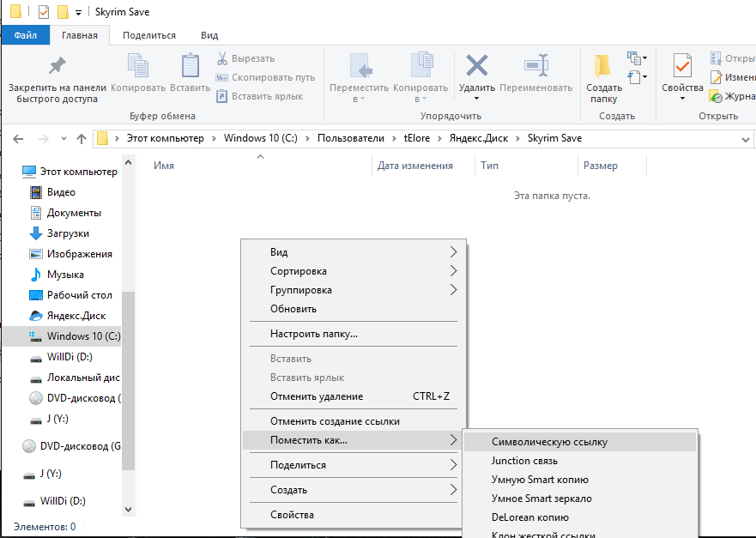Viewport: 756px width, 538px height.
Task: Open Вид submenu in context menu
Action: 354,252
